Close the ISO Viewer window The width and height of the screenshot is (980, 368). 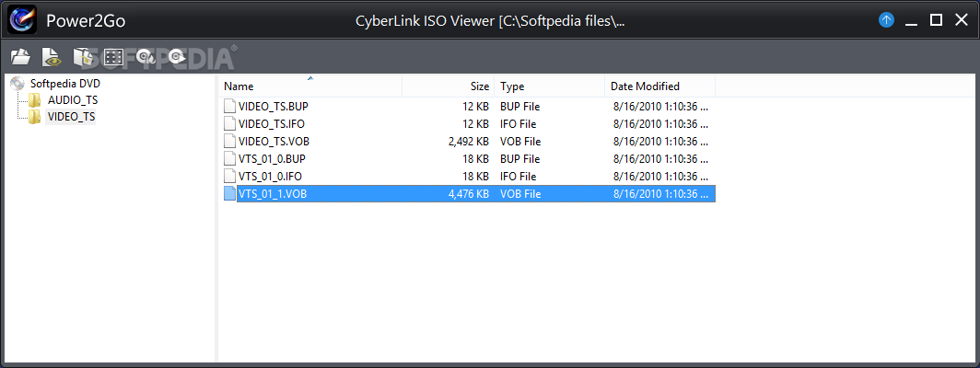pyautogui.click(x=962, y=20)
